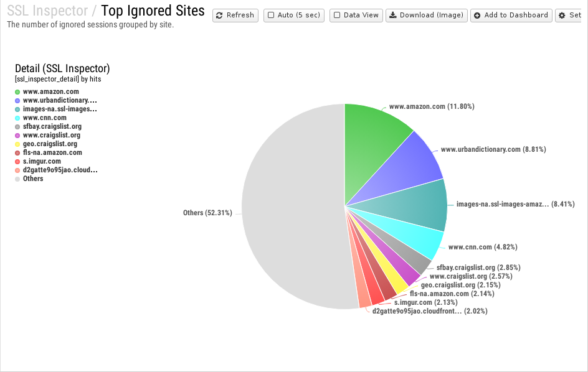Click Download (Image) button
The width and height of the screenshot is (588, 372).
click(427, 16)
